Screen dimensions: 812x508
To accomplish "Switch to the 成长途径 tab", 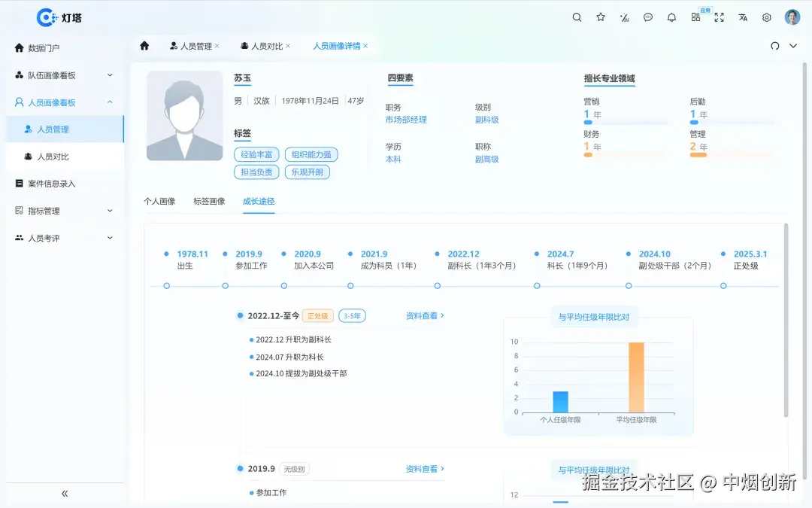I will 259,201.
